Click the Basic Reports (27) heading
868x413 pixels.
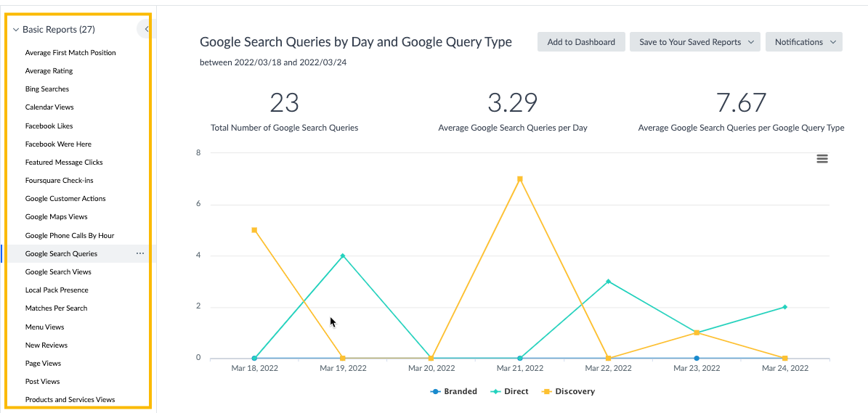[x=59, y=30]
